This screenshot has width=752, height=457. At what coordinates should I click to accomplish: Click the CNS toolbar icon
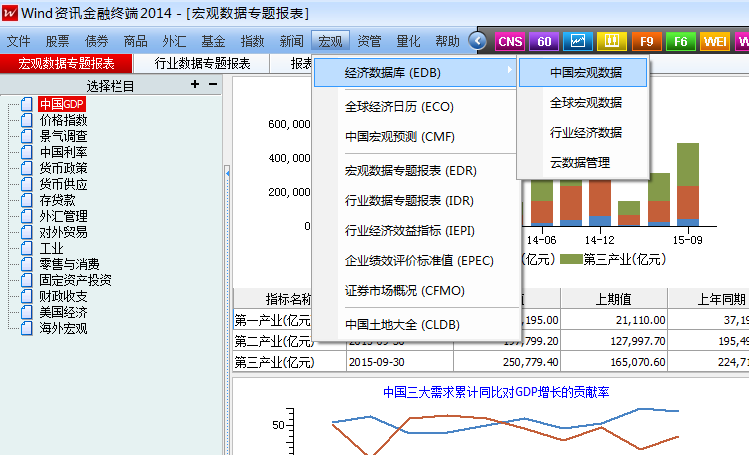[x=510, y=41]
